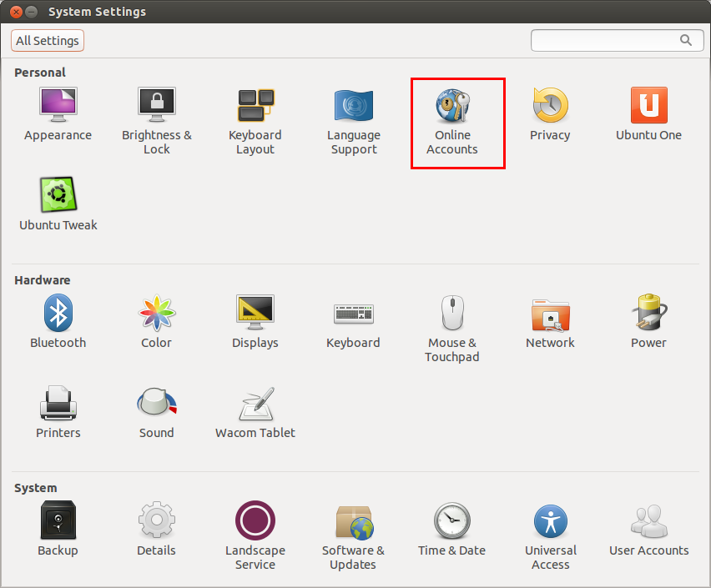711x588 pixels.
Task: Minimize the System Settings window
Action: (x=31, y=12)
